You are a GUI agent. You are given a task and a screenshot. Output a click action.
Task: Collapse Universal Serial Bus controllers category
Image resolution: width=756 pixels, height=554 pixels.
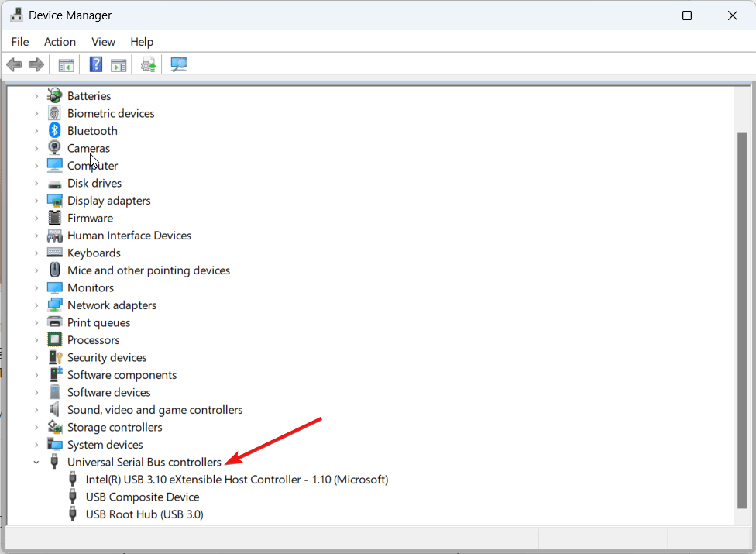36,462
